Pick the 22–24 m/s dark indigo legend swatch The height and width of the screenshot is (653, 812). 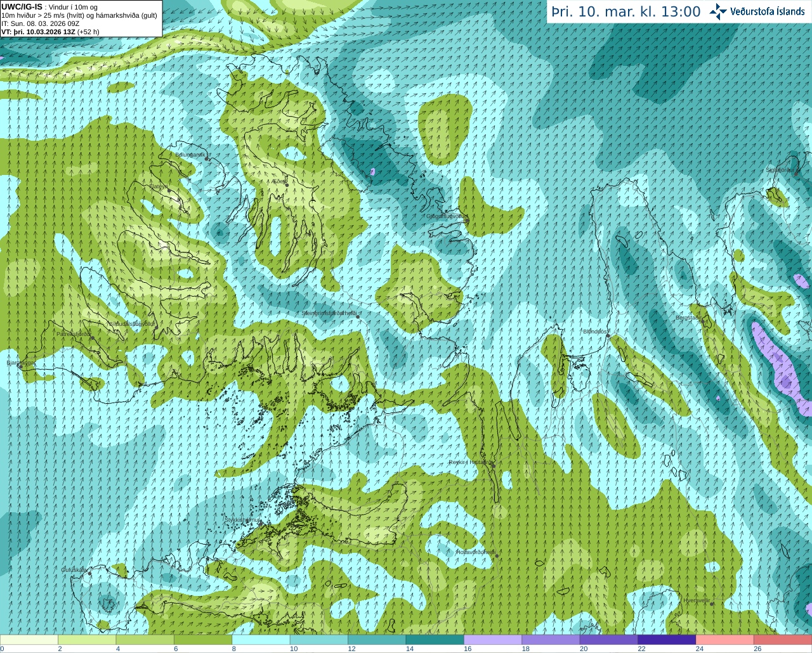[x=667, y=640]
